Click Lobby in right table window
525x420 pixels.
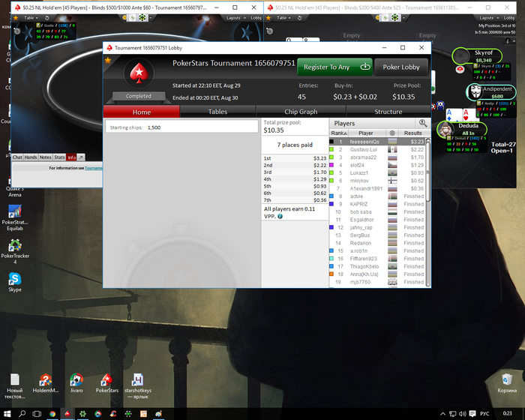point(509,18)
